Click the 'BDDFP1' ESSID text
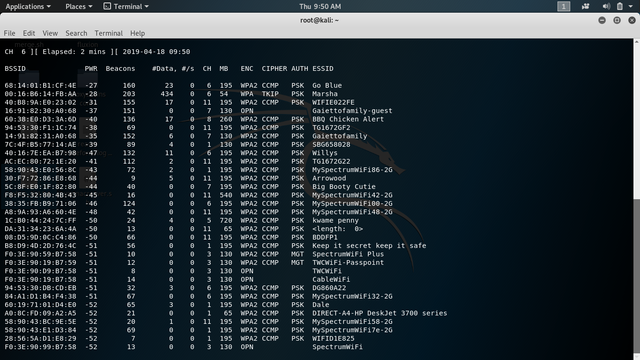 coord(325,237)
